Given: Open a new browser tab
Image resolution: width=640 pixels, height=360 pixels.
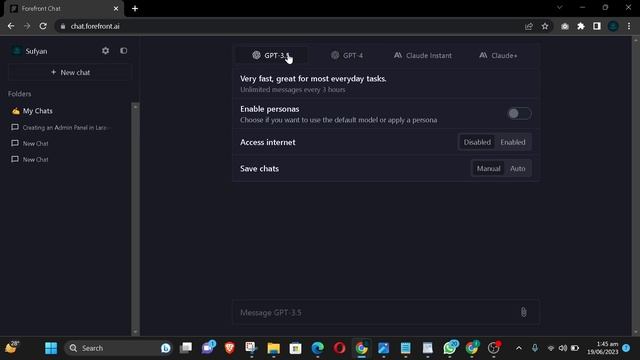Looking at the screenshot, I should pos(135,9).
